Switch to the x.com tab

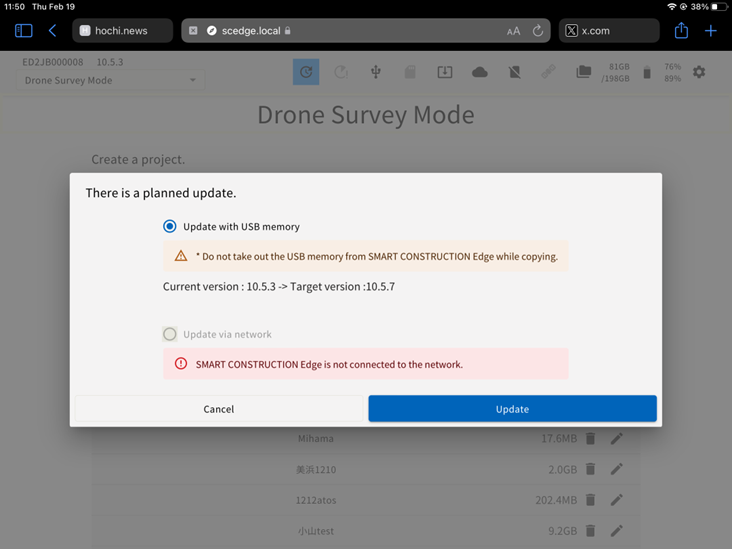608,31
